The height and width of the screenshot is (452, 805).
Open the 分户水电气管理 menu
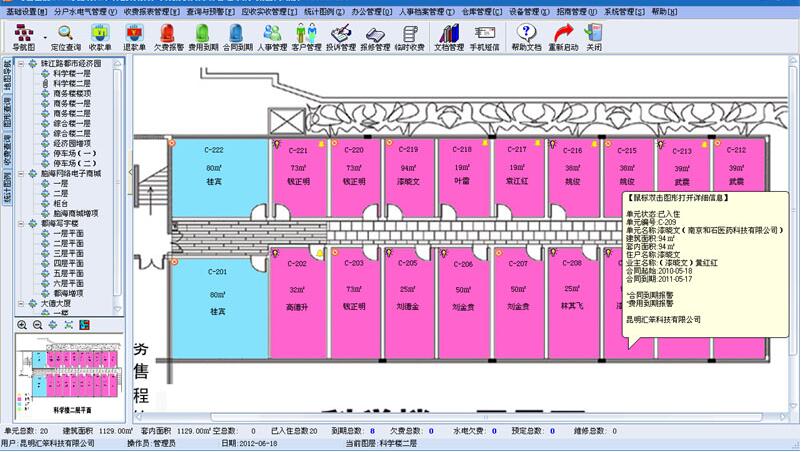85,11
